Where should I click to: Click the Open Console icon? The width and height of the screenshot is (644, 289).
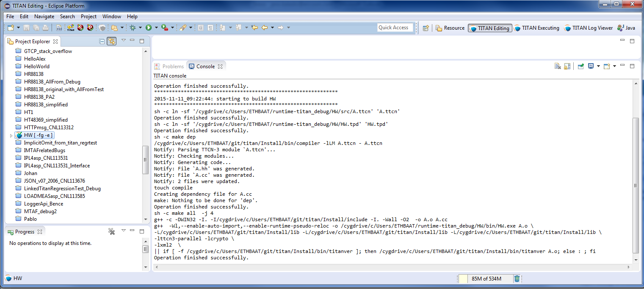pos(606,66)
